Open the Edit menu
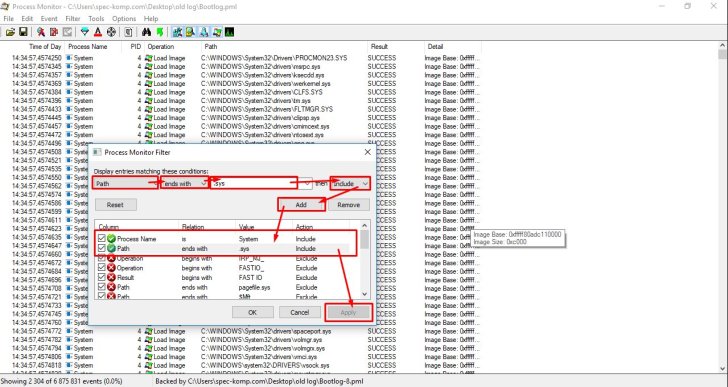Image resolution: width=728 pixels, height=387 pixels. point(27,19)
